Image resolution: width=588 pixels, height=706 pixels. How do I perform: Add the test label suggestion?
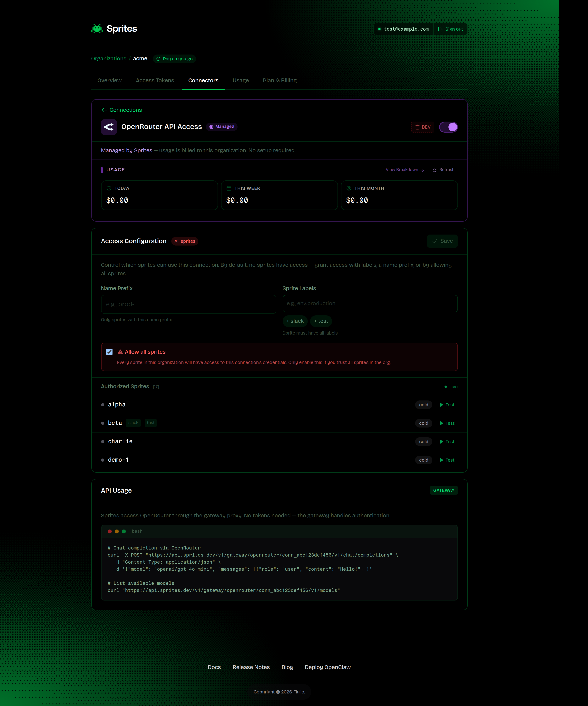point(321,321)
